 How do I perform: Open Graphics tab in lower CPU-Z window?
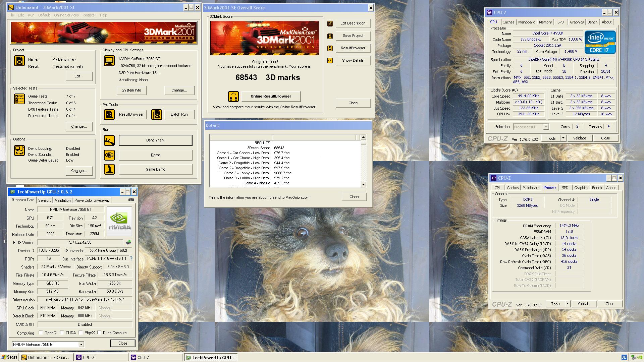pyautogui.click(x=581, y=188)
